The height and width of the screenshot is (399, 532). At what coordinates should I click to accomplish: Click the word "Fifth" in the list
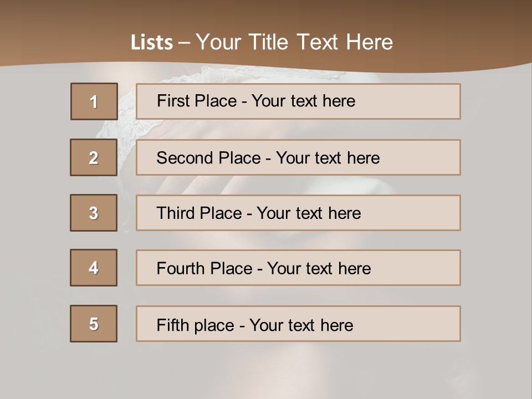pyautogui.click(x=173, y=325)
